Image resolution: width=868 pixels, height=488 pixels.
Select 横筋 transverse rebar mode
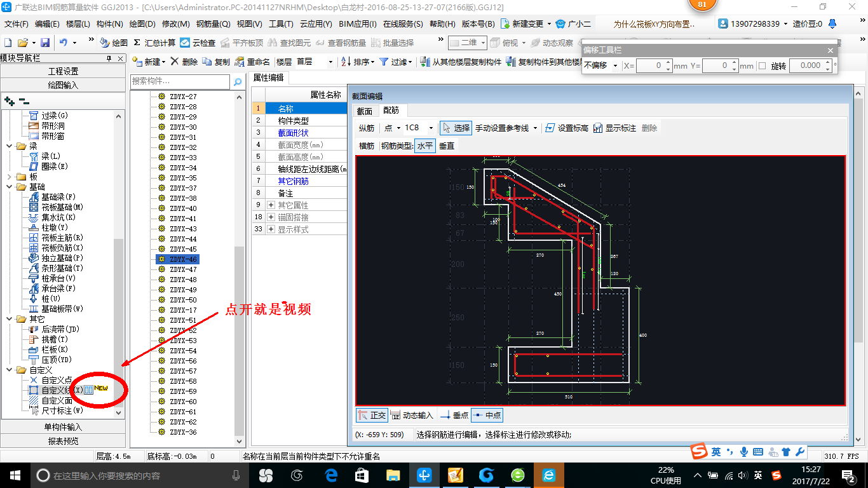tap(367, 146)
